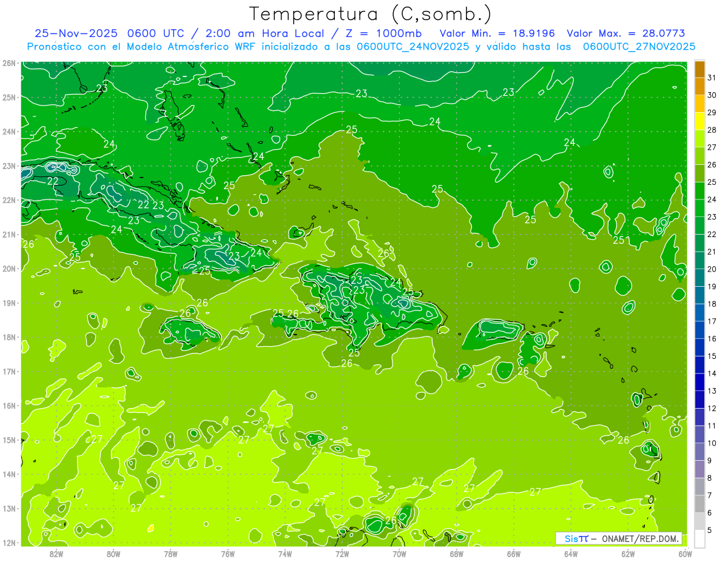The width and height of the screenshot is (728, 562).
Task: Click the colorbar value 19
Action: (x=713, y=286)
